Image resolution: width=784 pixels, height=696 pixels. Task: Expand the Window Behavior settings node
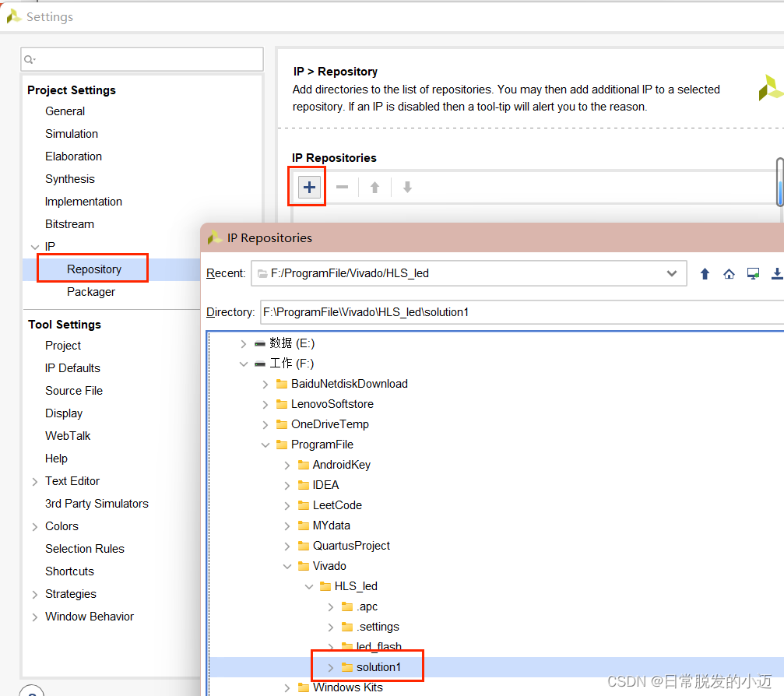35,617
